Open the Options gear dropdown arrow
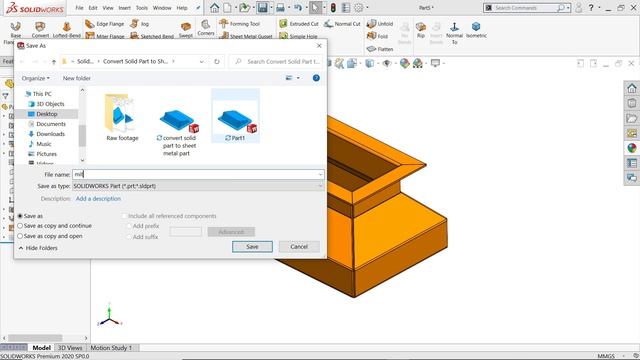Screen dimensions: 640x360 [x=367, y=8]
